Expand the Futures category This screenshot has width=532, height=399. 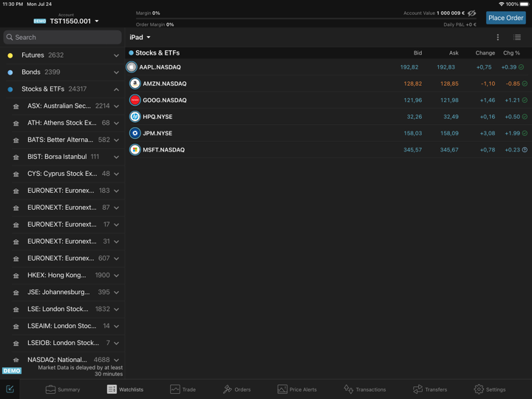pos(116,55)
